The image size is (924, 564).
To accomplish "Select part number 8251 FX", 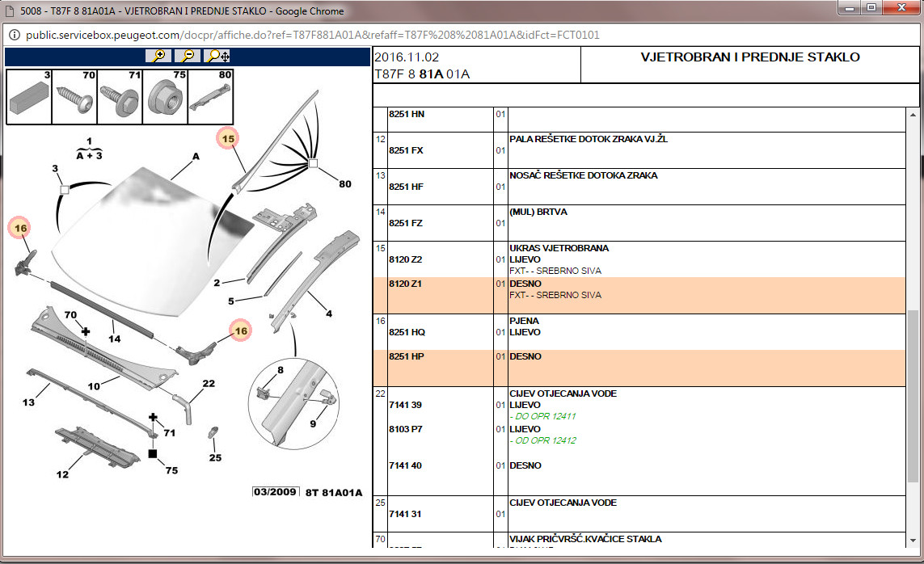I will click(x=406, y=151).
